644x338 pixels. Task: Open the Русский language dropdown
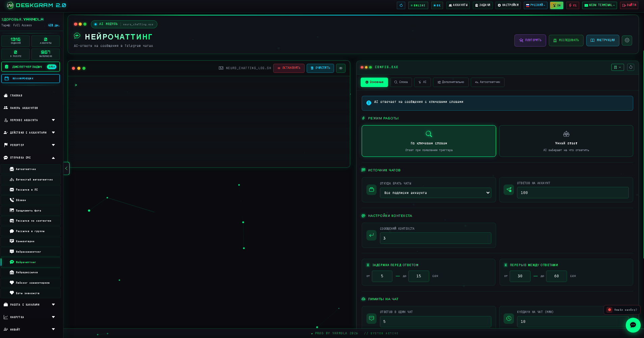point(535,5)
